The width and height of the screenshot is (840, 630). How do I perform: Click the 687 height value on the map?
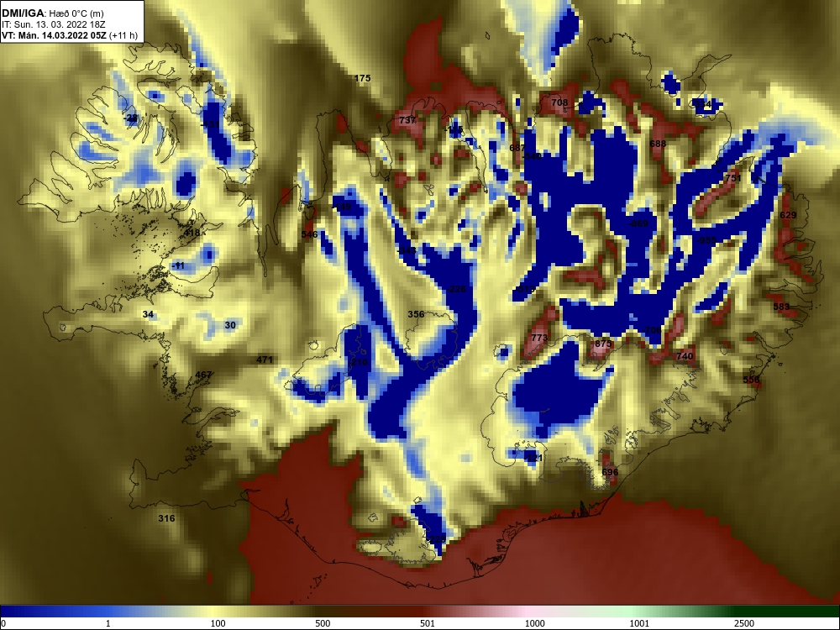click(x=517, y=148)
